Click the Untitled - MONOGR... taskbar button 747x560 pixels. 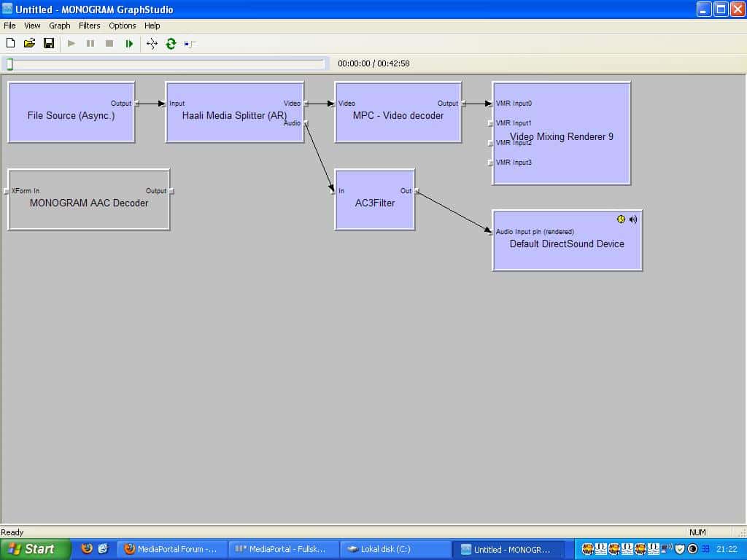(x=508, y=549)
